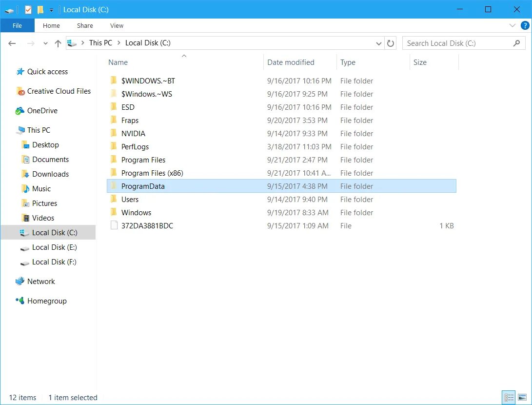
Task: Select the ESD folder
Action: coord(282,107)
